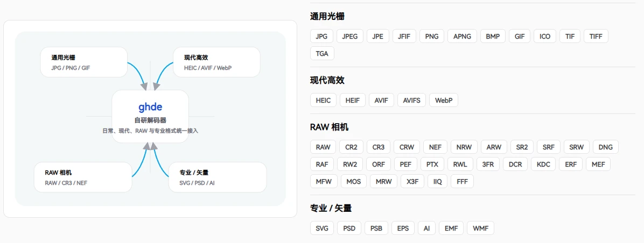644x243 pixels.
Task: Select the MOS format chip
Action: coord(354,181)
